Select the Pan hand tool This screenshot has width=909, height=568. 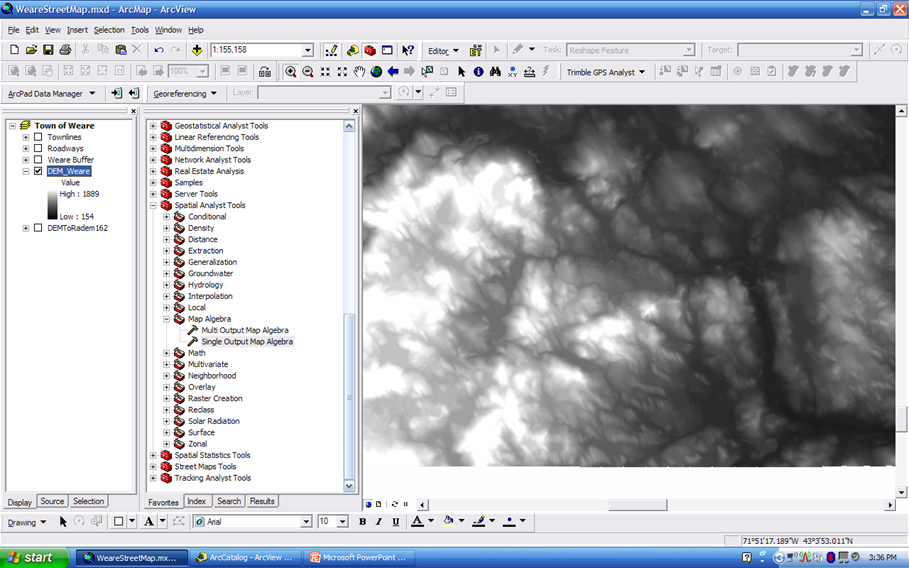point(359,72)
